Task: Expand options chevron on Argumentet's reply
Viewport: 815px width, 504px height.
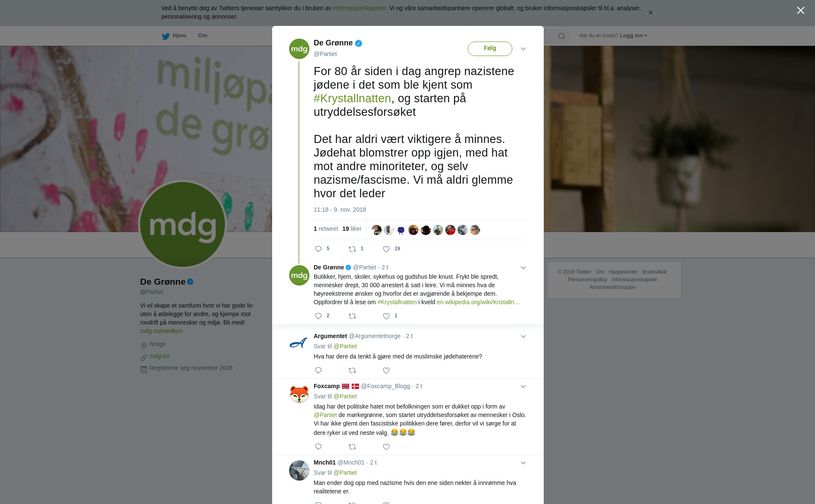Action: pyautogui.click(x=523, y=336)
